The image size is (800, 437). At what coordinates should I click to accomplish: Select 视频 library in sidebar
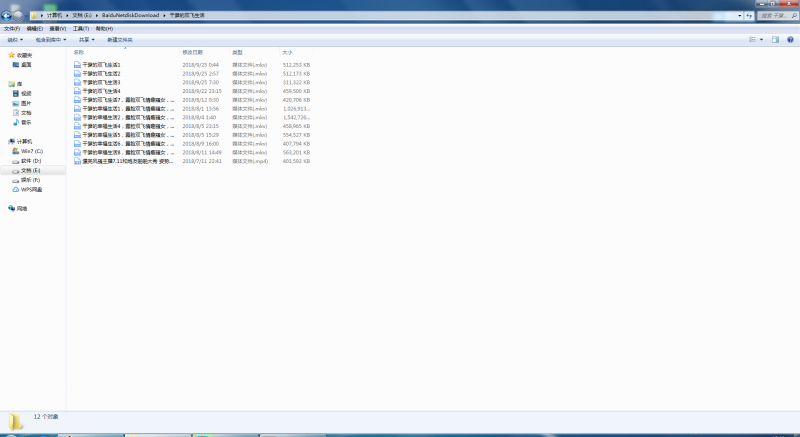click(x=26, y=93)
